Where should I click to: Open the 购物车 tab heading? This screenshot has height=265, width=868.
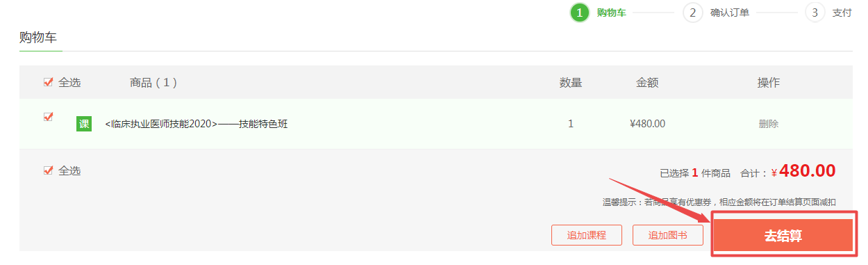(x=38, y=38)
